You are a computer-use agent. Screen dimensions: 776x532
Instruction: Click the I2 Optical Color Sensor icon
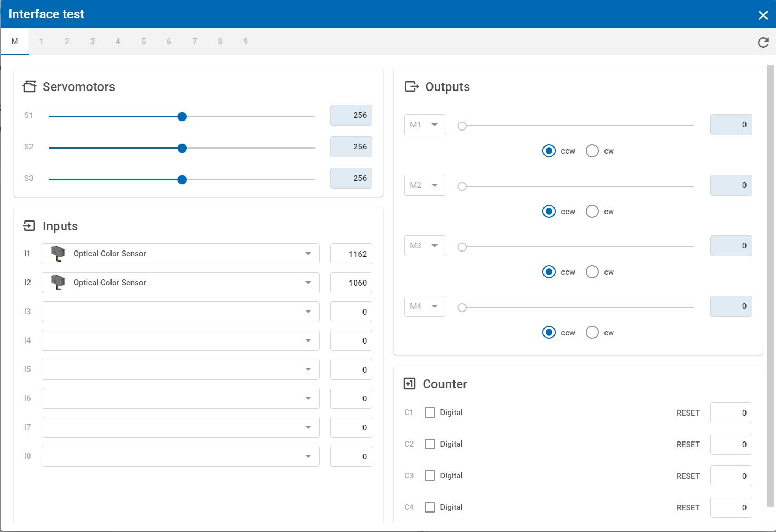click(x=58, y=283)
